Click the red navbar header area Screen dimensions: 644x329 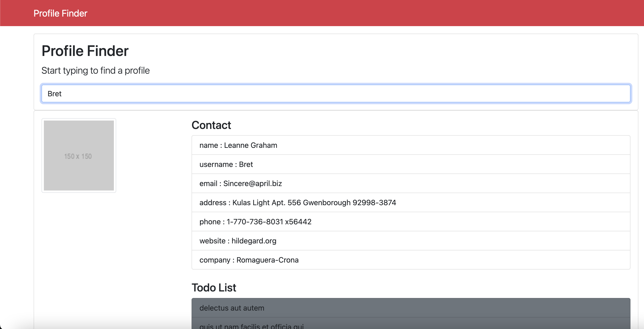tap(322, 13)
